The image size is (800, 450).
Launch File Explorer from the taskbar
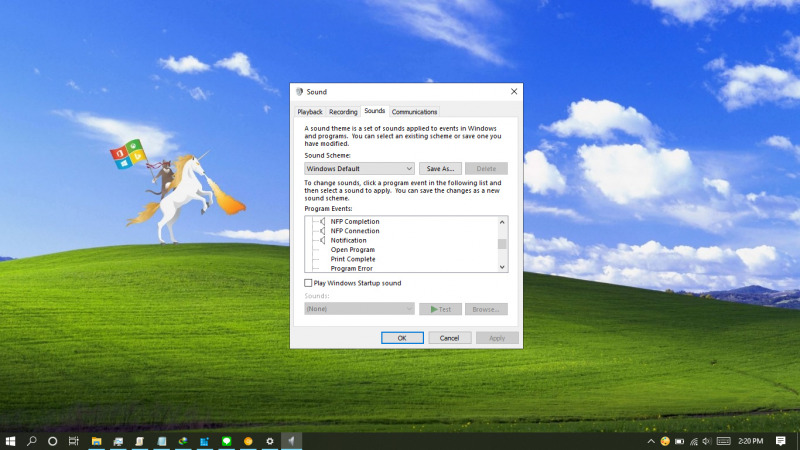97,441
